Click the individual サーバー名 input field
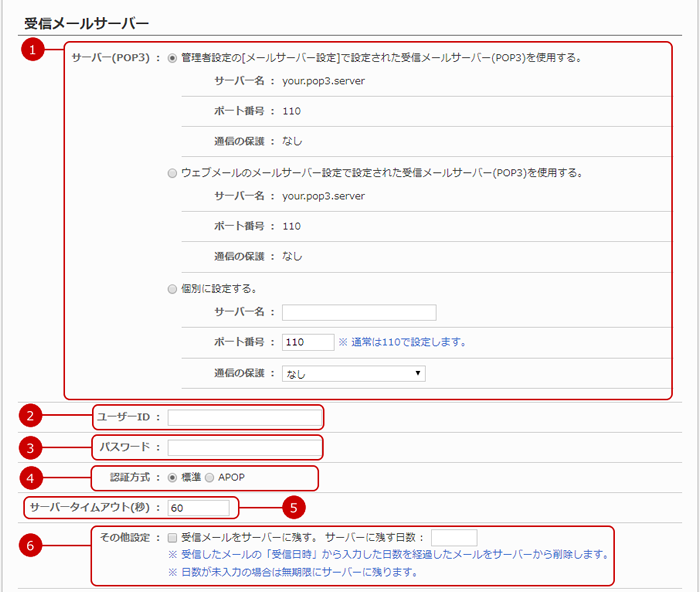The image size is (700, 592). pyautogui.click(x=359, y=312)
